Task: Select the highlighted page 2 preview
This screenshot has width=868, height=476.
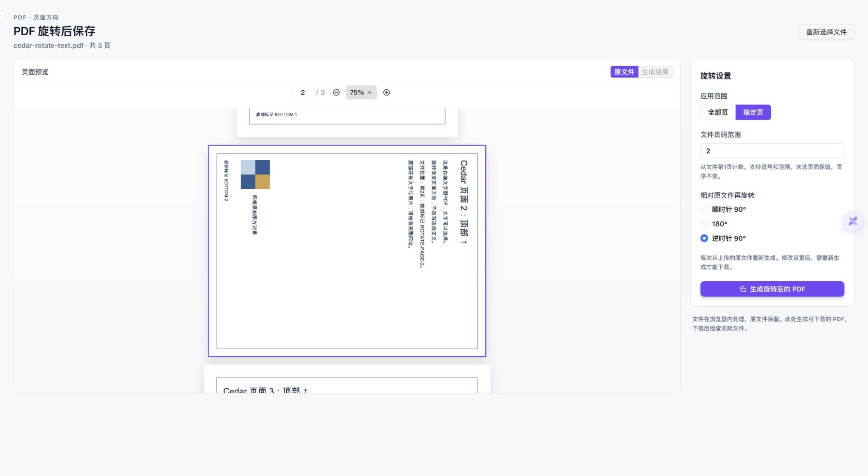Action: 347,251
